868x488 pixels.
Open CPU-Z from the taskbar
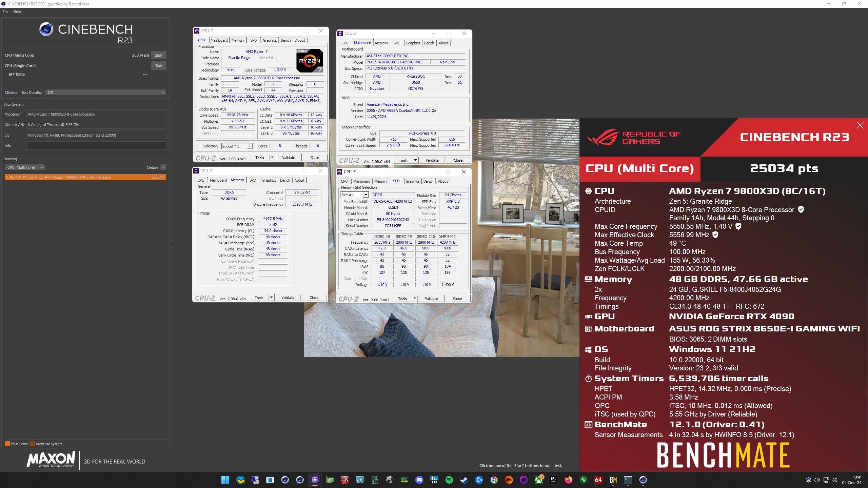tap(315, 480)
